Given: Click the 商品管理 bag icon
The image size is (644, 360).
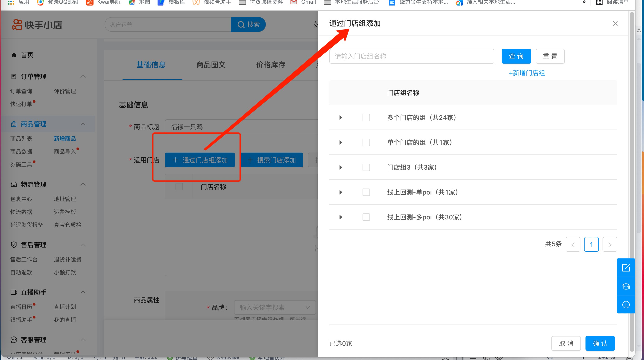Looking at the screenshot, I should 14,124.
